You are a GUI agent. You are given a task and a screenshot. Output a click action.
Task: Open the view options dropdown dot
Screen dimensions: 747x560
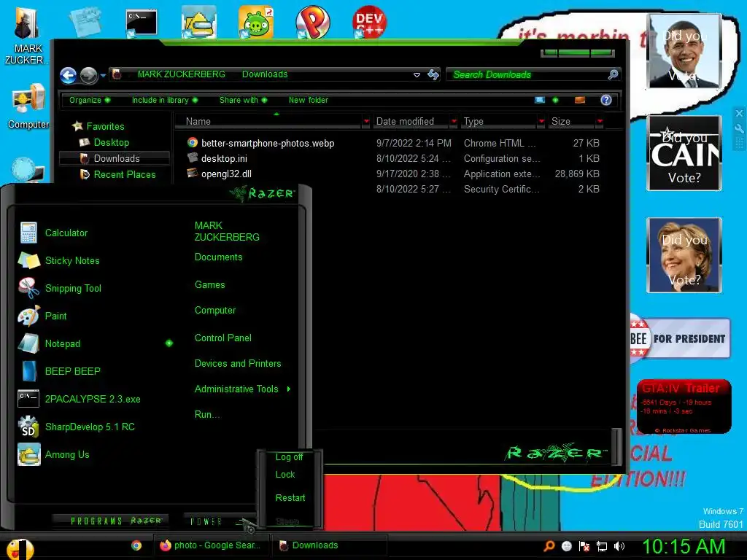coord(555,100)
